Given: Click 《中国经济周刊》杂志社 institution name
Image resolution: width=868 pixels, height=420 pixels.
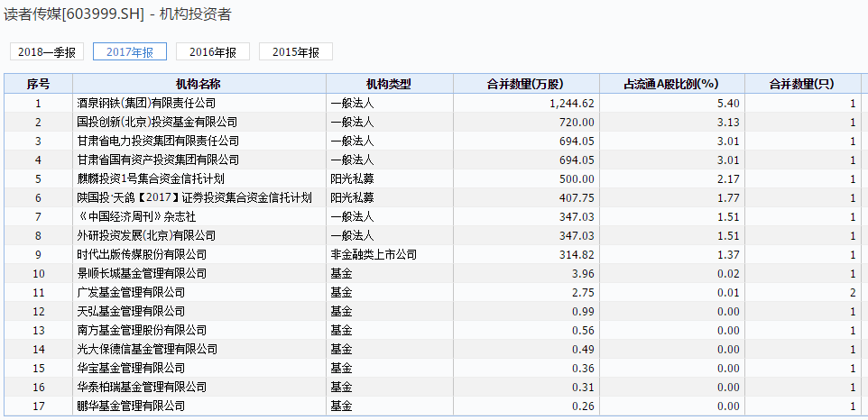Looking at the screenshot, I should (x=134, y=216).
